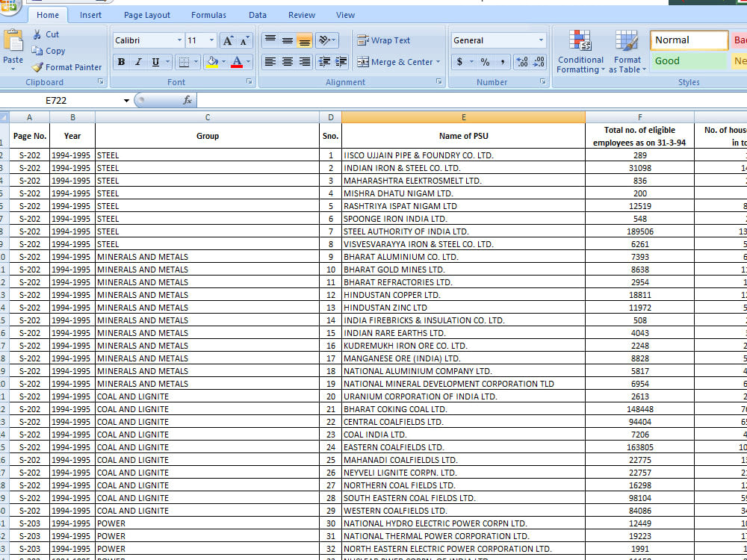Open the Merge & Center dropdown arrow
Image resolution: width=747 pixels, height=560 pixels.
[x=438, y=62]
